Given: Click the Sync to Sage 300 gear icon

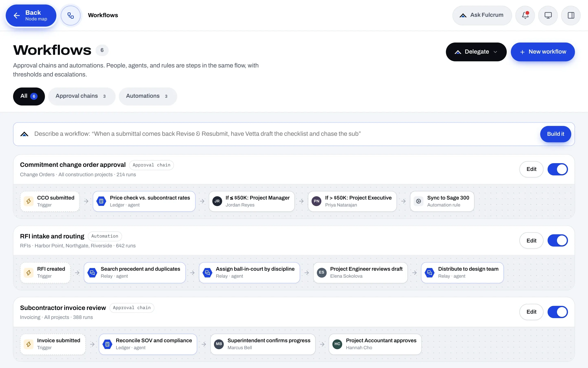Looking at the screenshot, I should (x=418, y=201).
